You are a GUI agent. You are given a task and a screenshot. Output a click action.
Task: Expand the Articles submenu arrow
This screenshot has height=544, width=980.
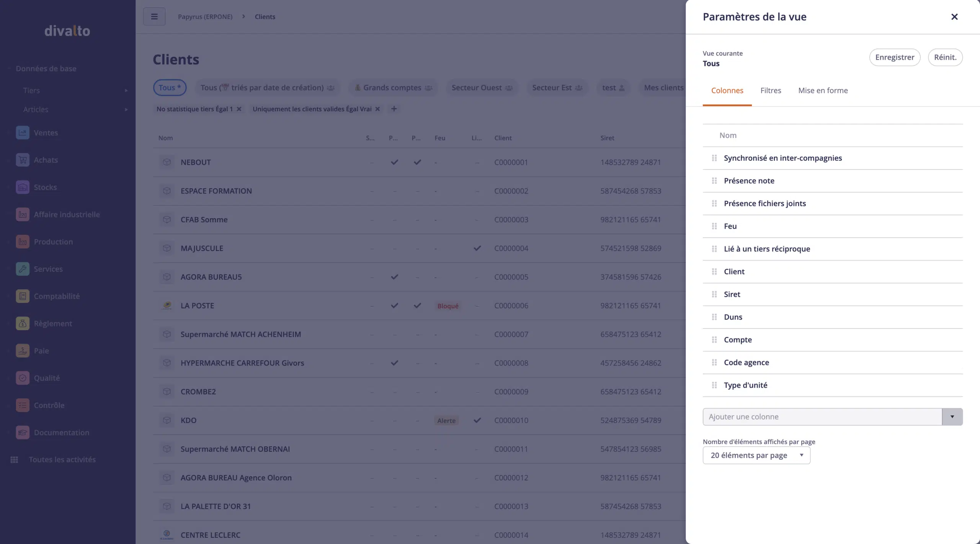126,110
